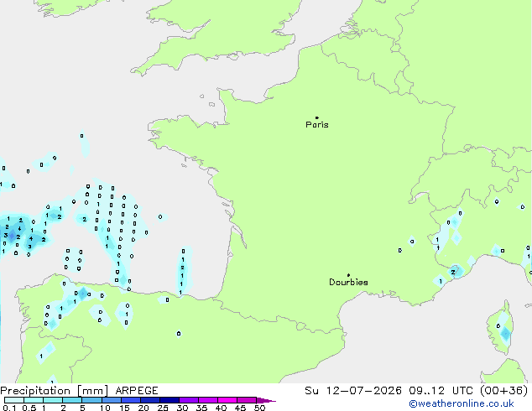The width and height of the screenshot is (532, 411).
Task: Click the '30' legend scale label
Action: coord(182,408)
